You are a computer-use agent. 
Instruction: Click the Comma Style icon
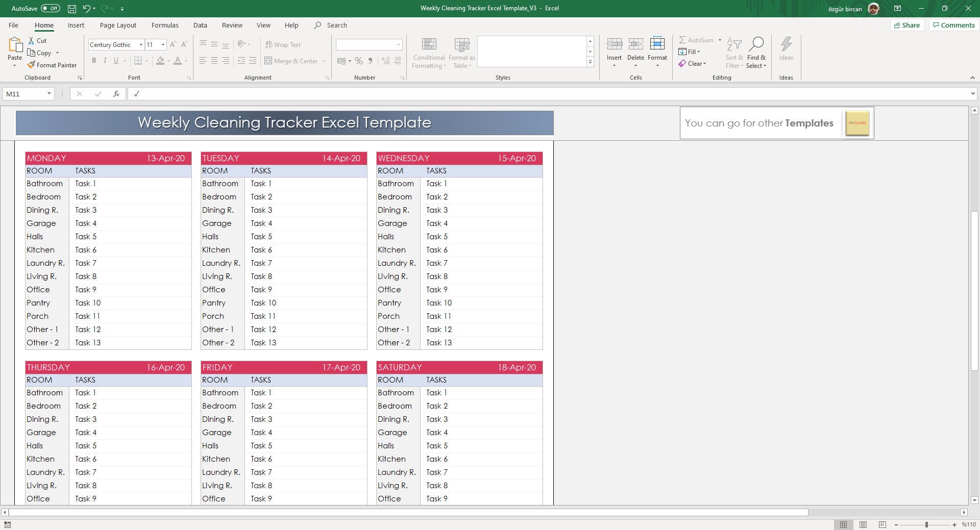371,61
